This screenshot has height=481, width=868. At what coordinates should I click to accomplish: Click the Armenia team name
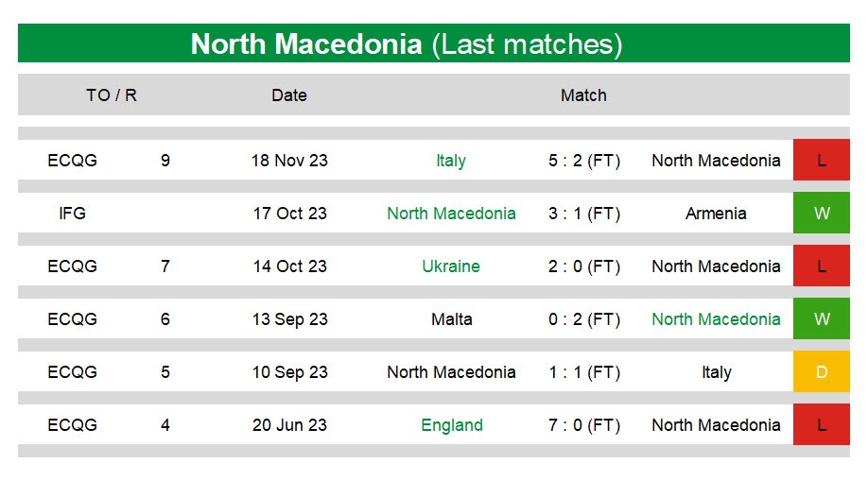pyautogui.click(x=716, y=214)
